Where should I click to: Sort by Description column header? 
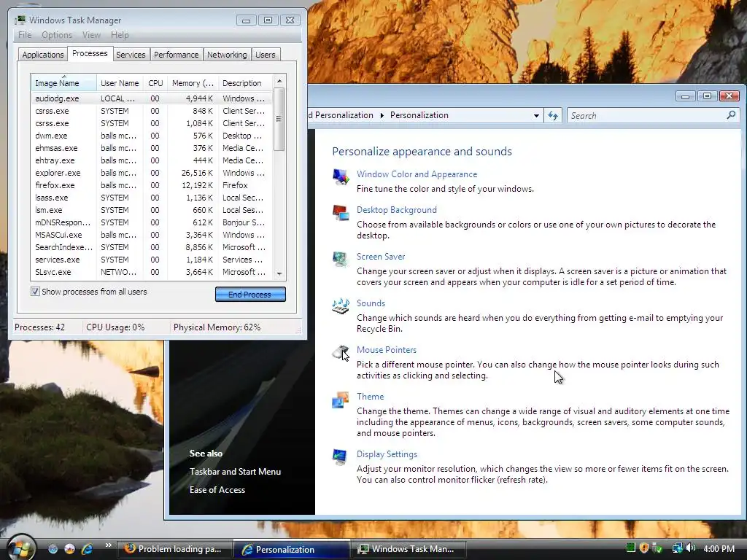(x=245, y=83)
